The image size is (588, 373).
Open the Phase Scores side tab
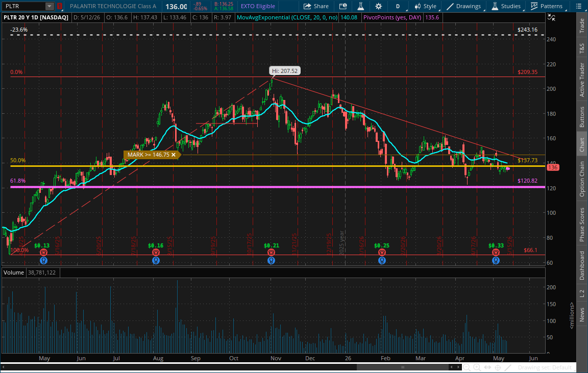(582, 225)
